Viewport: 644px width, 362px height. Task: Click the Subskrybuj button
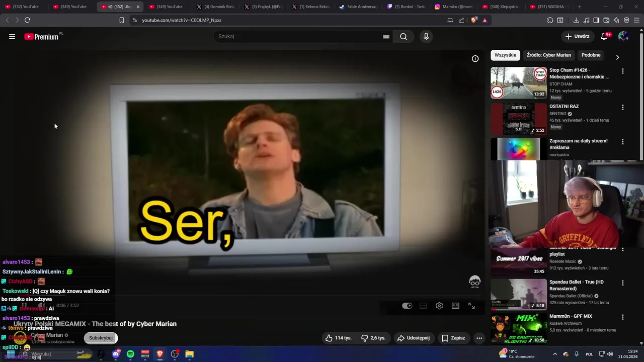(101, 338)
